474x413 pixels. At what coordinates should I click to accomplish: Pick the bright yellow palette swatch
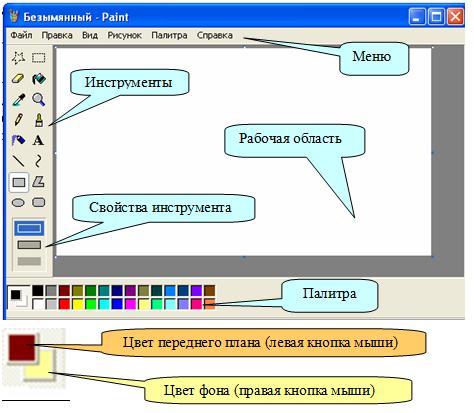pos(77,304)
